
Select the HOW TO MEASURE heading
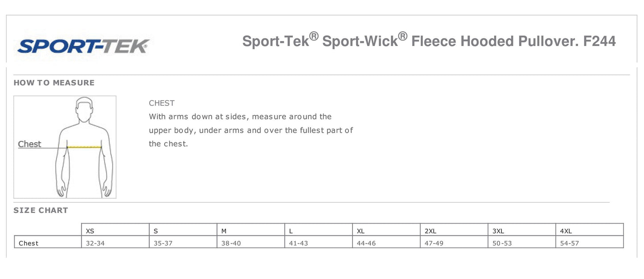(54, 83)
